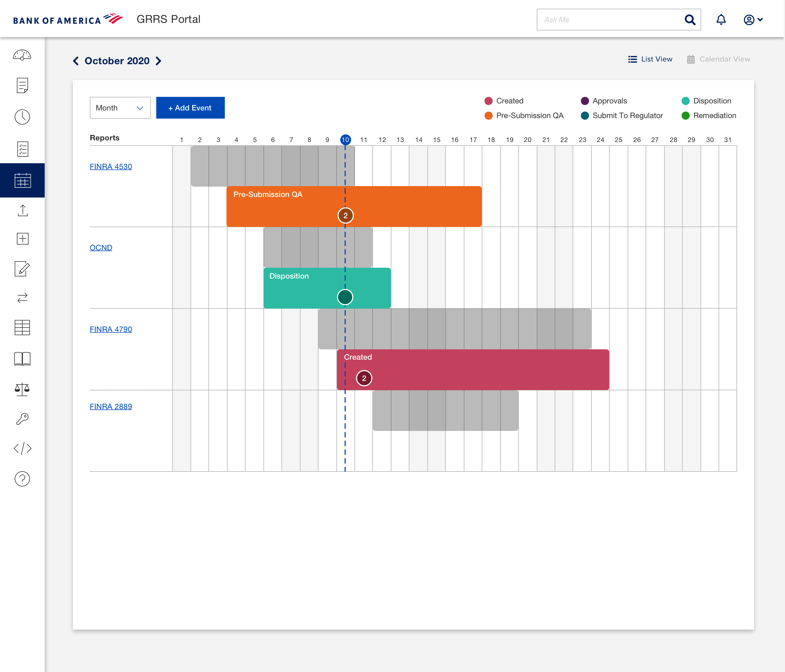This screenshot has width=785, height=672.
Task: Click the Add Event button
Action: 190,108
